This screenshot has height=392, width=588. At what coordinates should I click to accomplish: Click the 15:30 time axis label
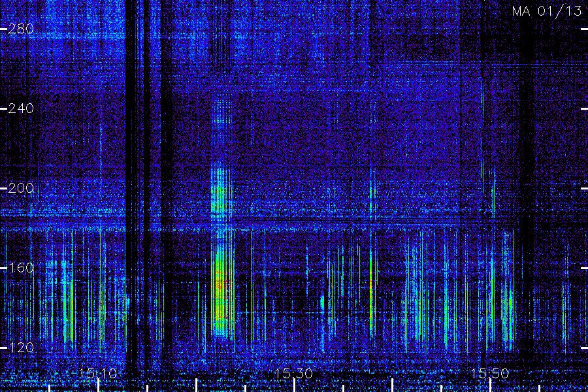point(294,374)
